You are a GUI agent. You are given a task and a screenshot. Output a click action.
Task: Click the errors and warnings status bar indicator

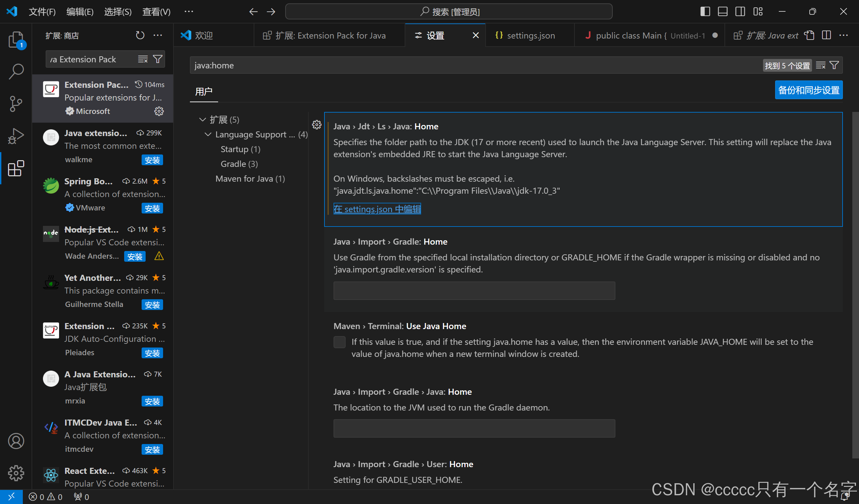point(45,497)
